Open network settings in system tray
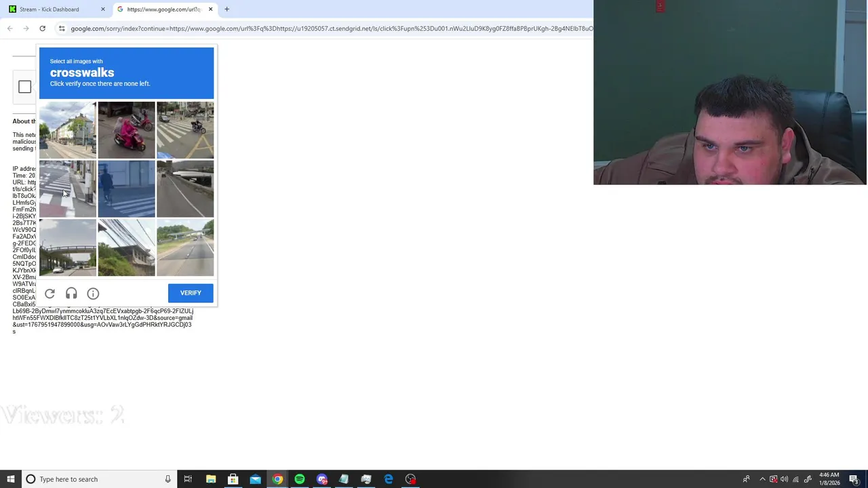The image size is (868, 488). [796, 479]
